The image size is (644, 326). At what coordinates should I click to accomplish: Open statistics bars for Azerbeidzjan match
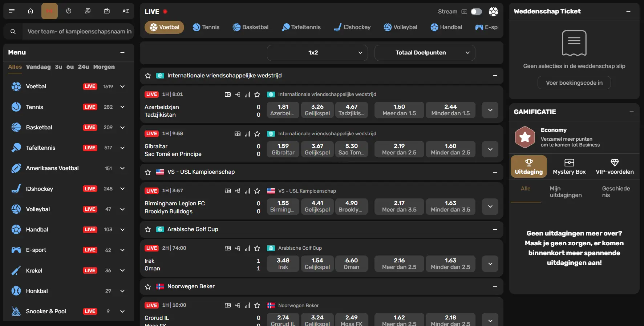pyautogui.click(x=247, y=94)
